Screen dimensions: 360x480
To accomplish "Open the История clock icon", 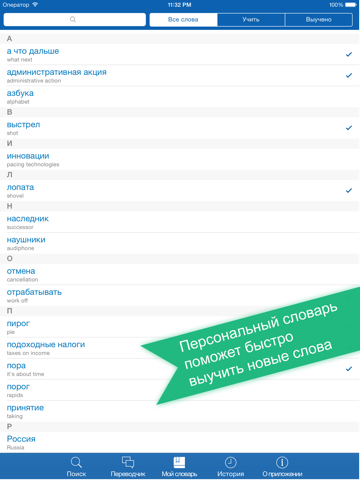I will pos(230,462).
